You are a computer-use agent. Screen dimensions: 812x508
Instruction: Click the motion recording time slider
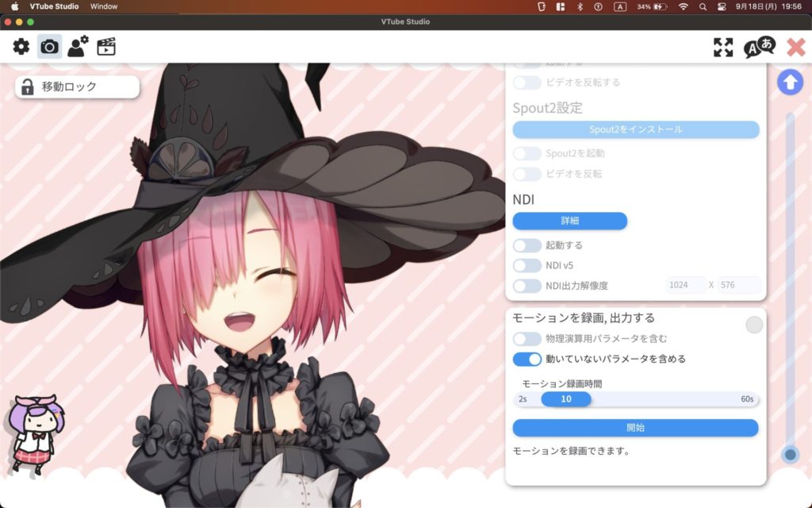point(635,399)
